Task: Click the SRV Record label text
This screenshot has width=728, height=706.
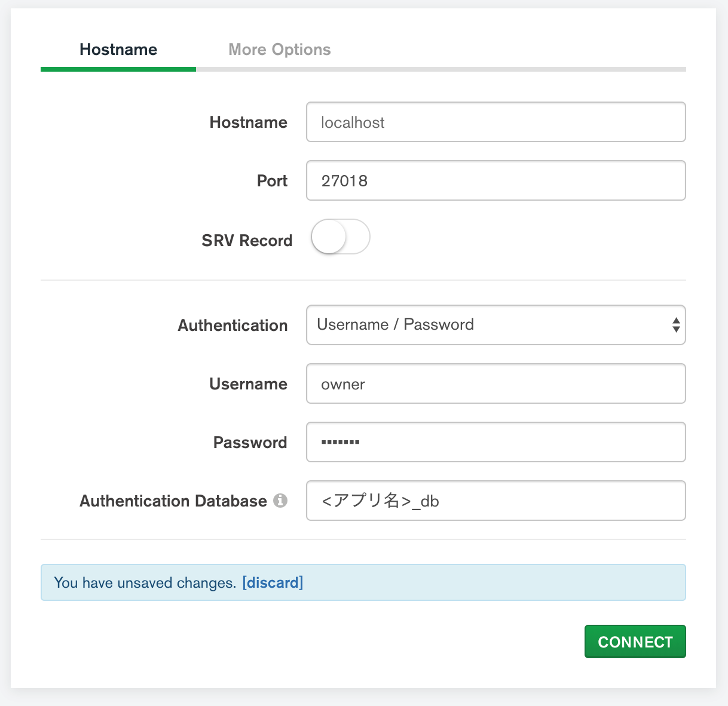Action: (x=247, y=241)
